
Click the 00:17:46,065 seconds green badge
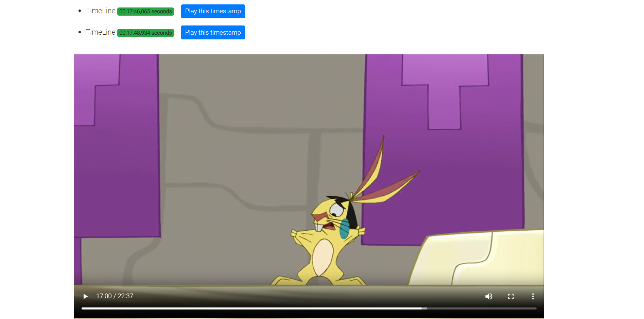coord(145,12)
